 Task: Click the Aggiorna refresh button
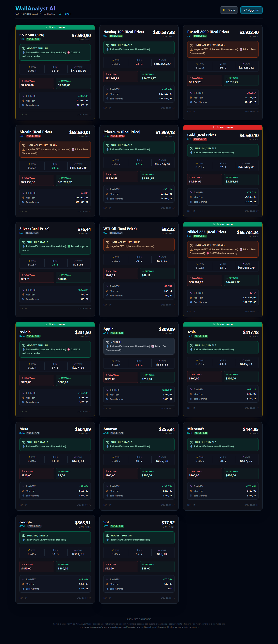pyautogui.click(x=251, y=10)
